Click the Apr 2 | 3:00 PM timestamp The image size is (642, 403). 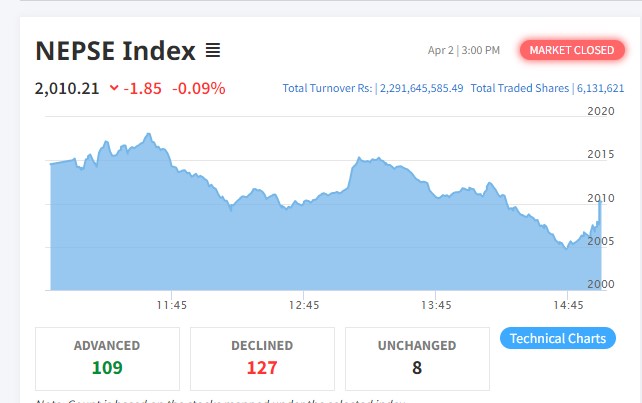(463, 50)
